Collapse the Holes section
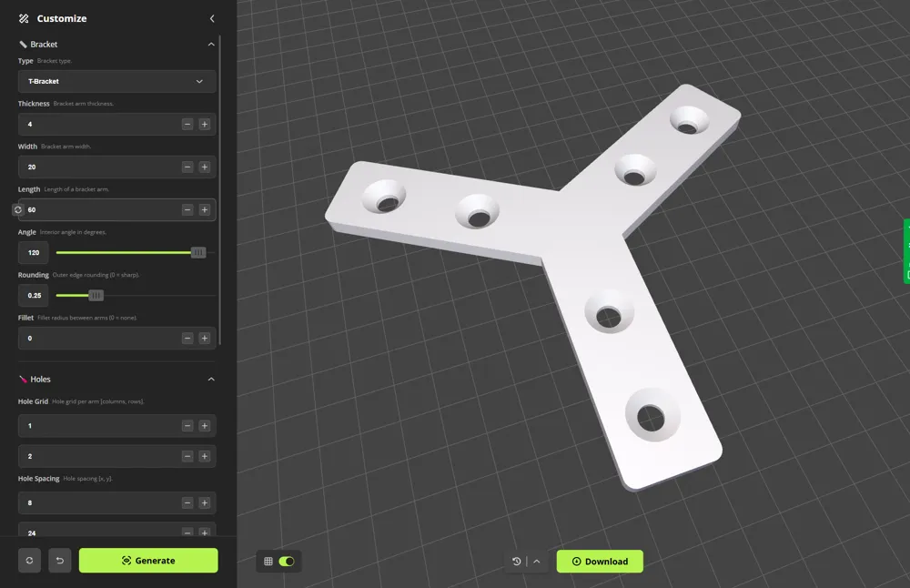 (211, 380)
